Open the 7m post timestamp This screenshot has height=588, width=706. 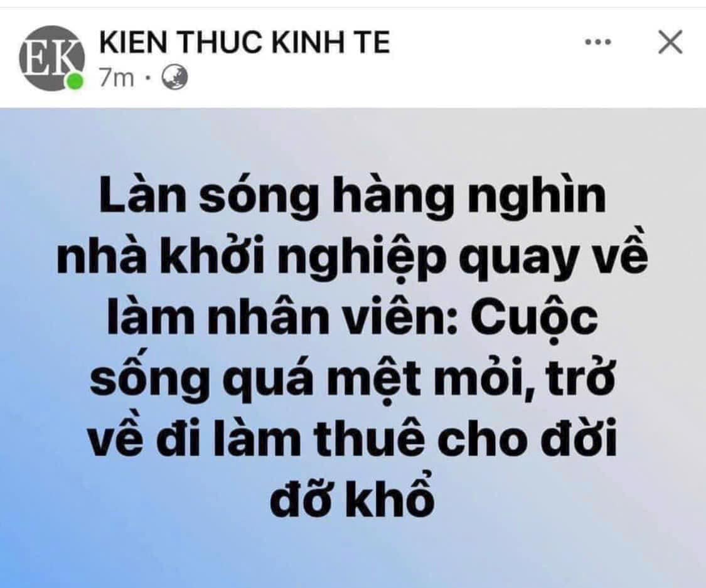click(x=117, y=78)
